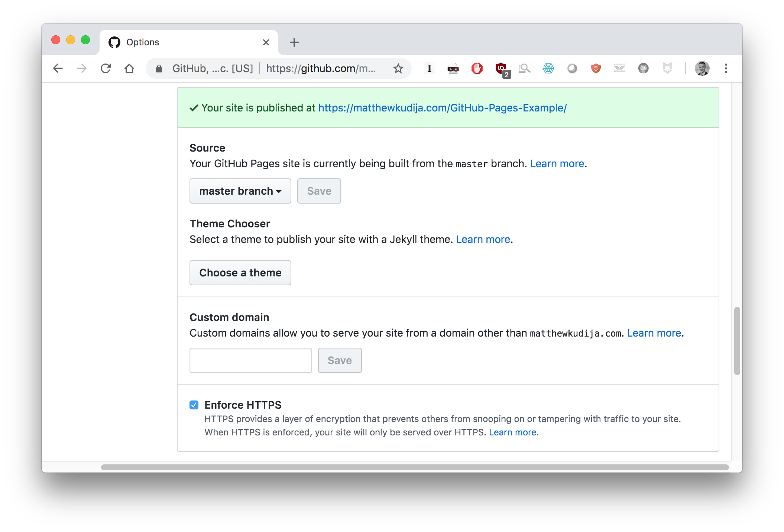Viewport: 784px width, 532px height.
Task: Click the light gray shield extension icon
Action: point(667,68)
